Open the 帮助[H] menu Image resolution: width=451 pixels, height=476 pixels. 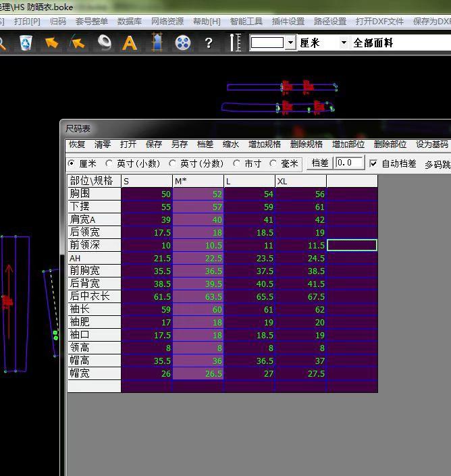(x=207, y=22)
